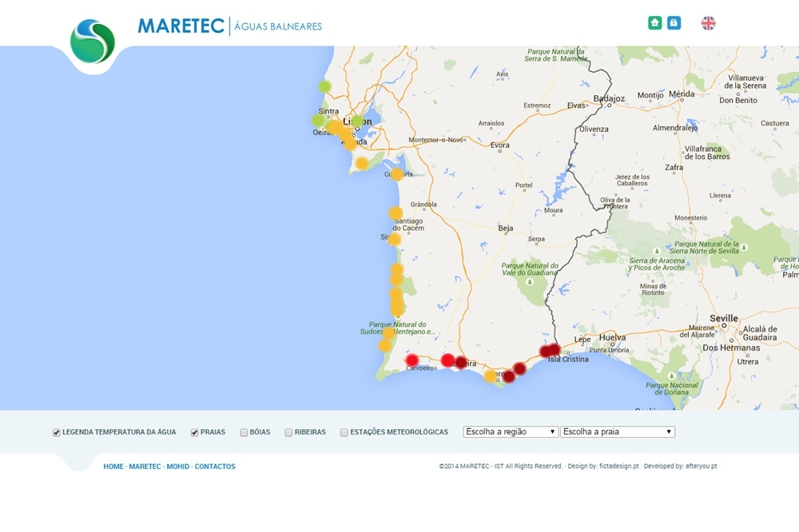Click the MARETEC Águas Balneares title
Viewport: 799px width, 532px height.
tap(230, 26)
